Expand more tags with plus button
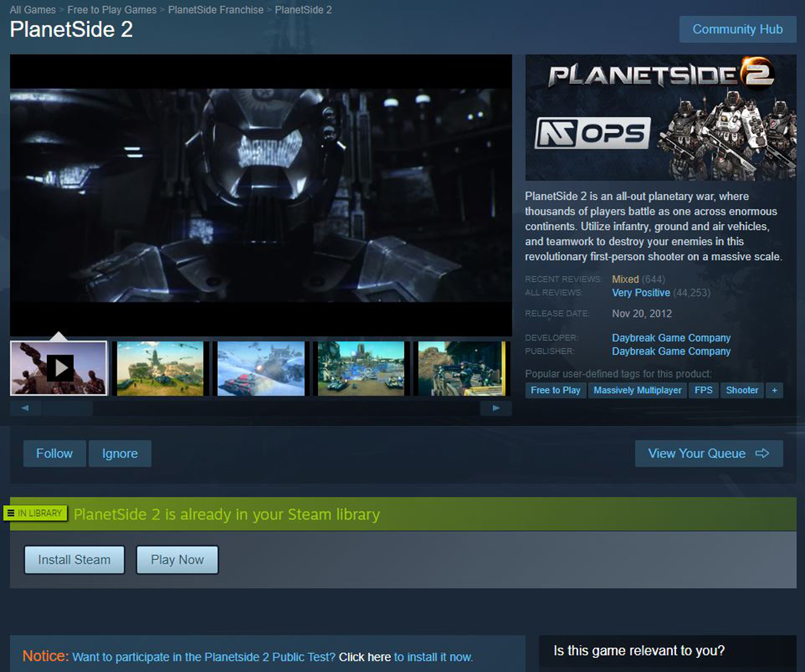The width and height of the screenshot is (805, 672). coord(774,390)
